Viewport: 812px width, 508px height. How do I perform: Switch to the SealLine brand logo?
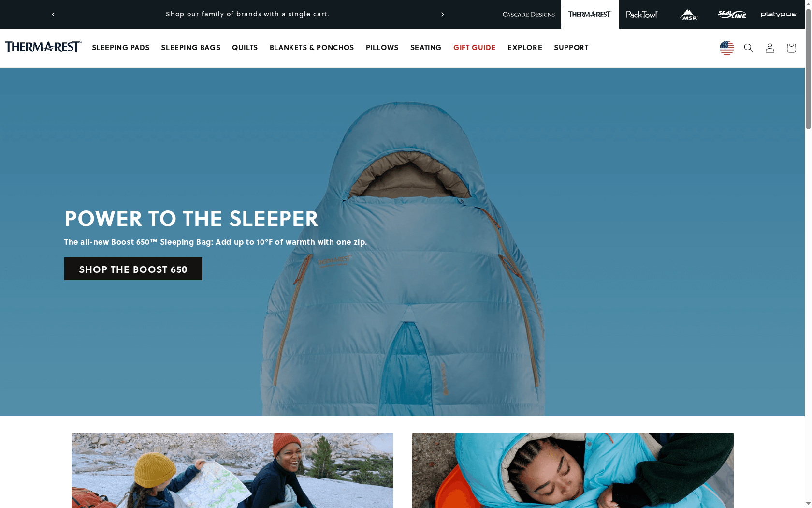click(x=732, y=15)
